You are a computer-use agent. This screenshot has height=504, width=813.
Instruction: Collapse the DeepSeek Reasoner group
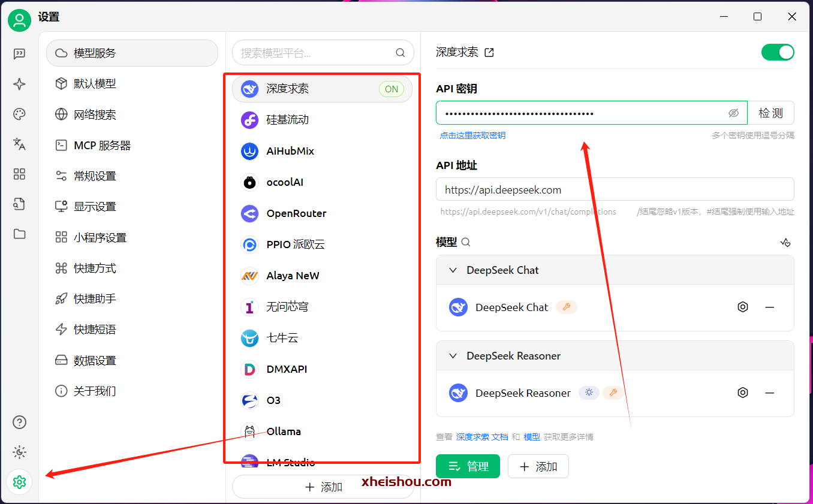pos(453,356)
